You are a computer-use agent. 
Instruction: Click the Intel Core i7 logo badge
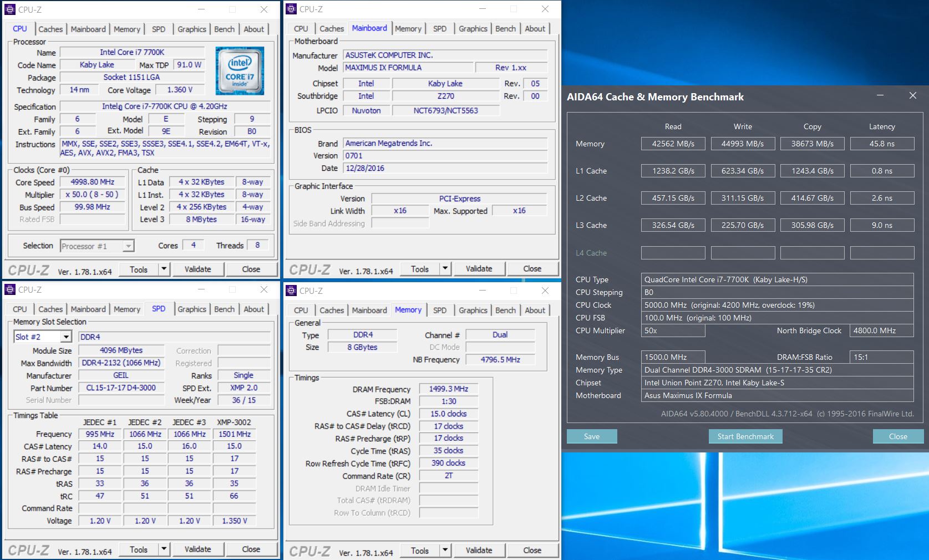[240, 71]
